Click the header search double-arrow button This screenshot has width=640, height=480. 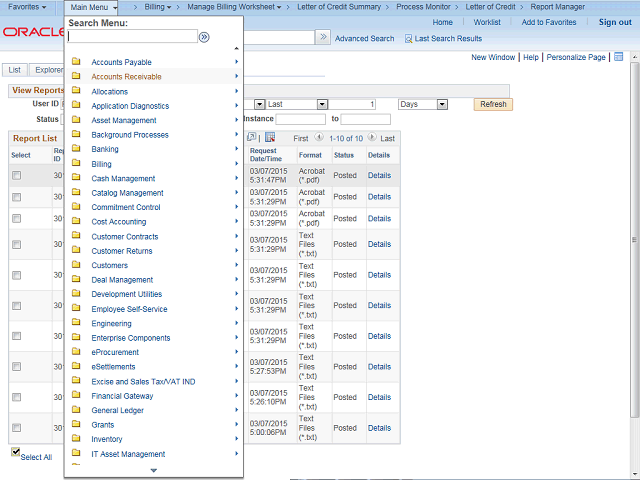tap(323, 37)
